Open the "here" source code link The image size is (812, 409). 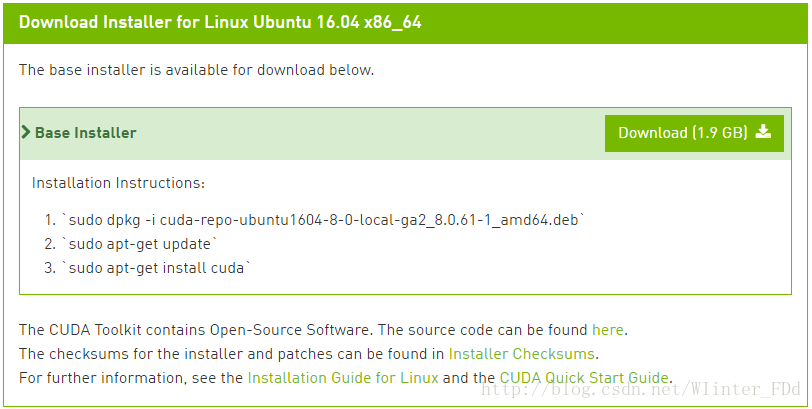pyautogui.click(x=607, y=330)
